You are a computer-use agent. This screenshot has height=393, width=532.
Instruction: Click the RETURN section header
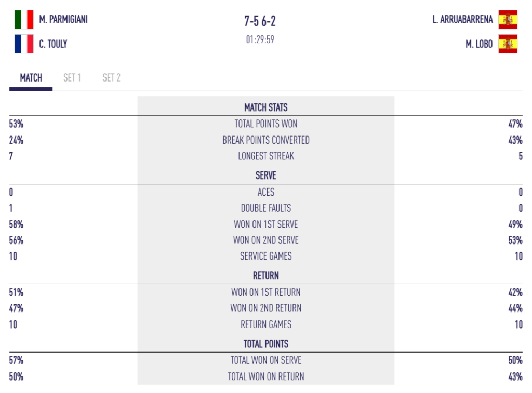[266, 275]
